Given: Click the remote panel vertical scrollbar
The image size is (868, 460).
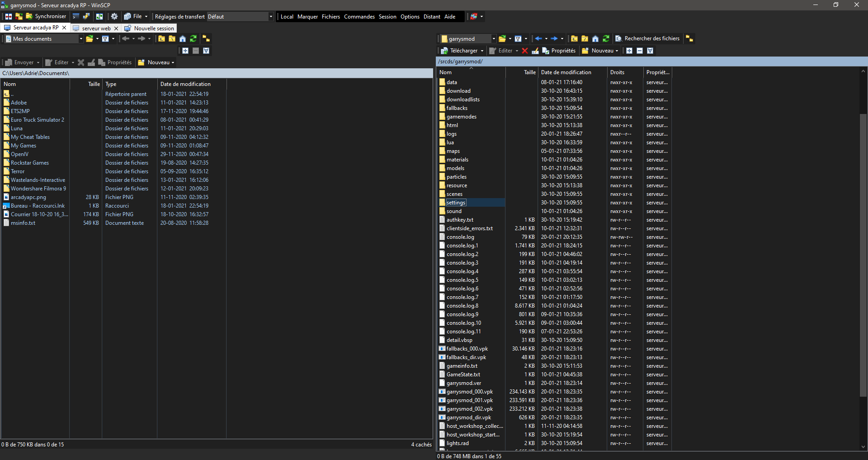Looking at the screenshot, I should coord(863,256).
